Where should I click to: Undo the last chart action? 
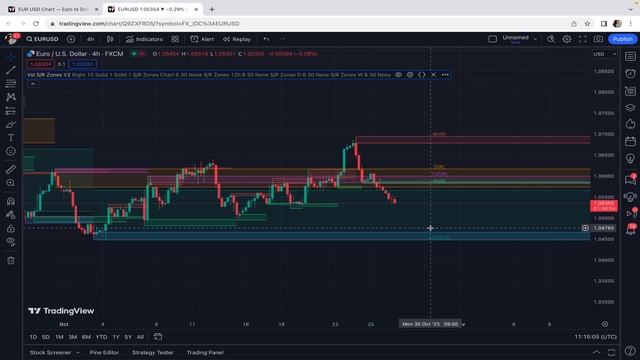267,39
